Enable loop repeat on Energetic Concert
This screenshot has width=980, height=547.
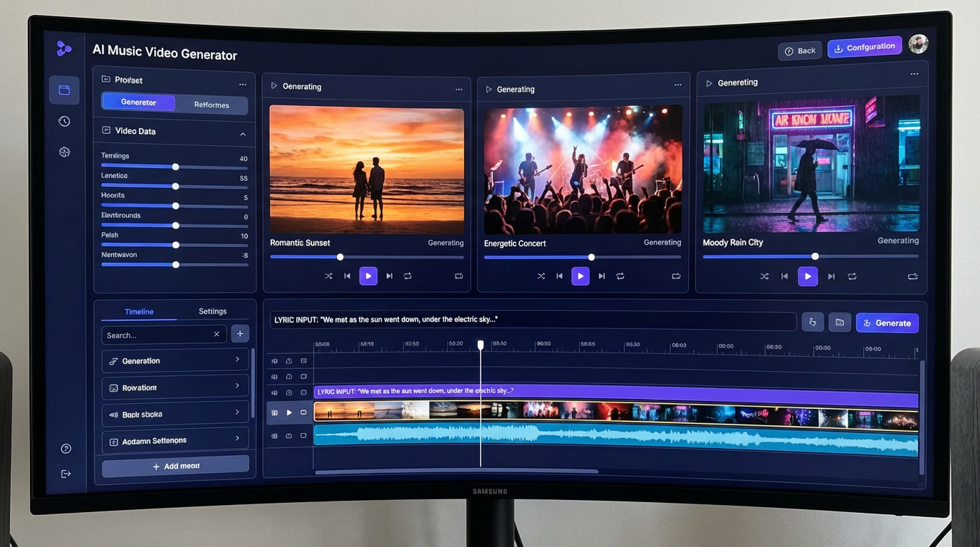point(620,276)
